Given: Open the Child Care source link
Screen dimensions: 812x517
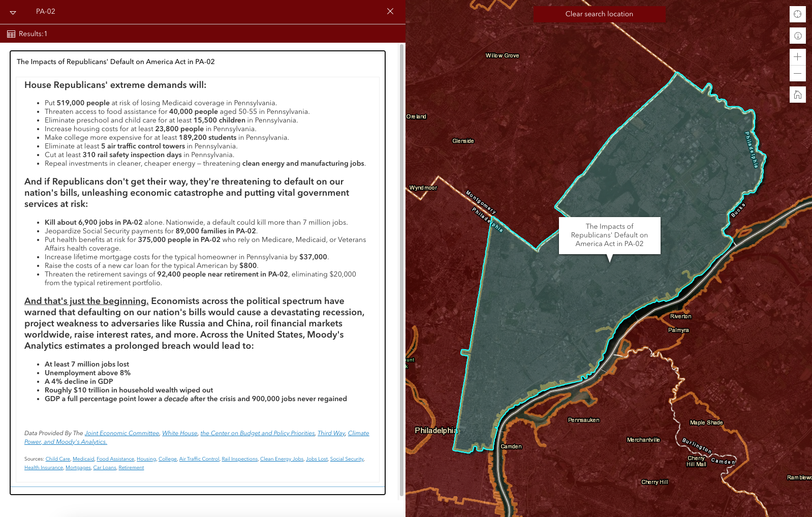Looking at the screenshot, I should click(x=58, y=459).
